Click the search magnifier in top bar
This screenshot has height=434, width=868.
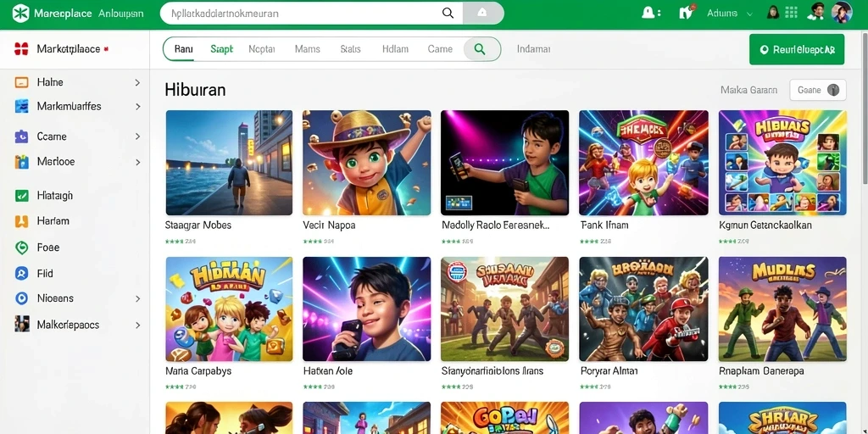click(x=448, y=14)
